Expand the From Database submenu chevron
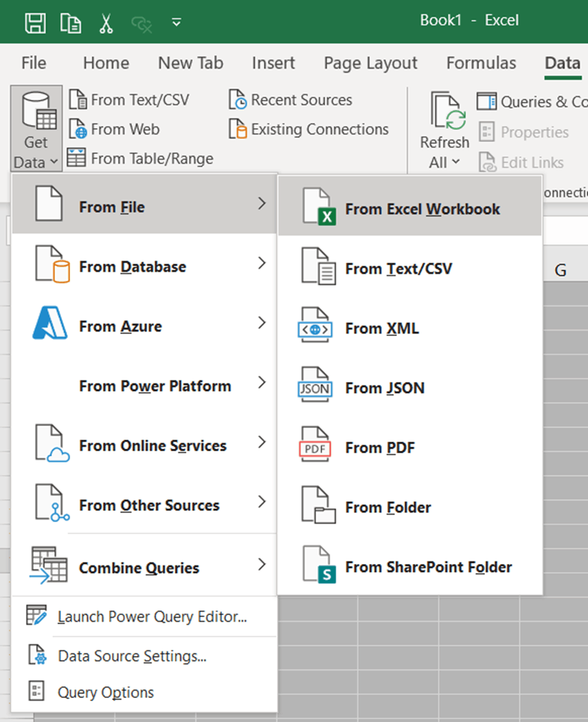The image size is (588, 722). point(262,263)
